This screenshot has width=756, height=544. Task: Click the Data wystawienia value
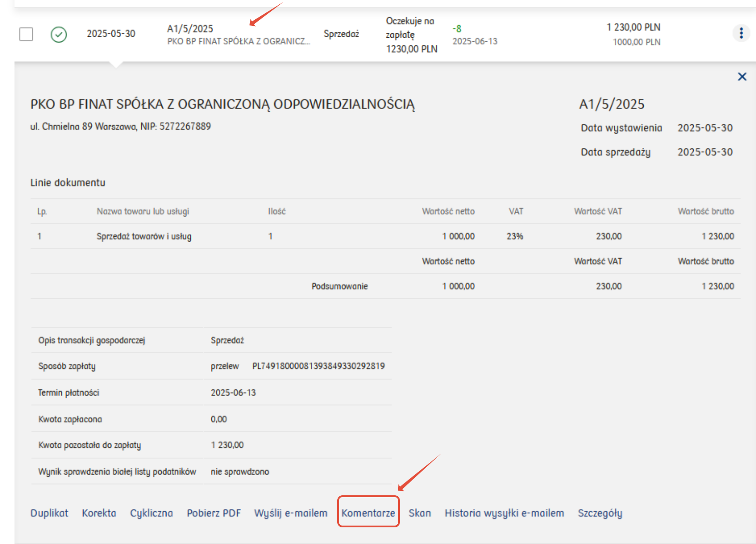[x=705, y=128]
